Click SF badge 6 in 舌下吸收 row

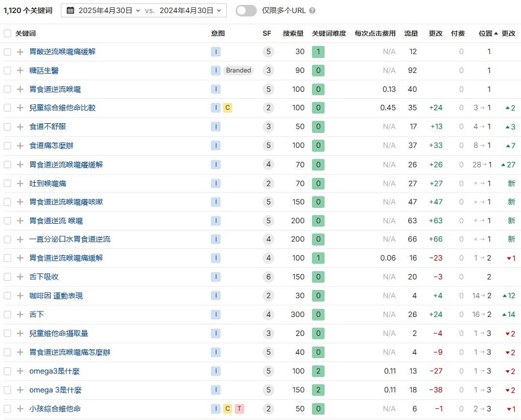268,277
